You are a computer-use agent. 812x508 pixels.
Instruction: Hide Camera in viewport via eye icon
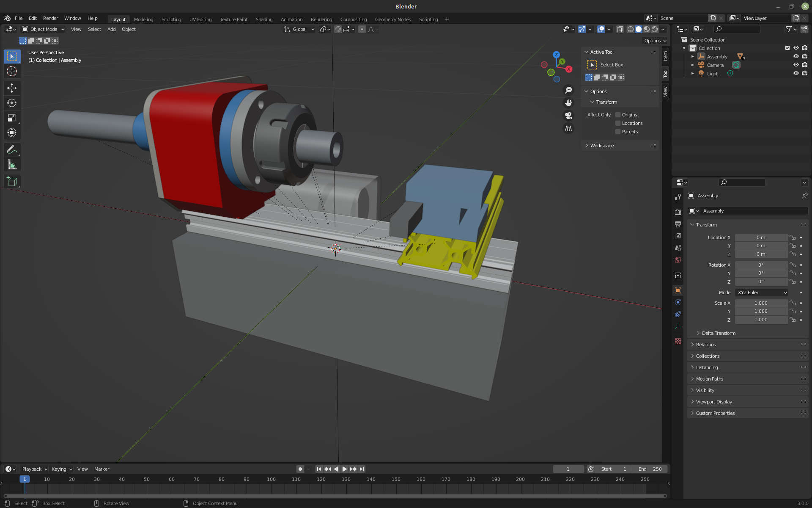(796, 65)
